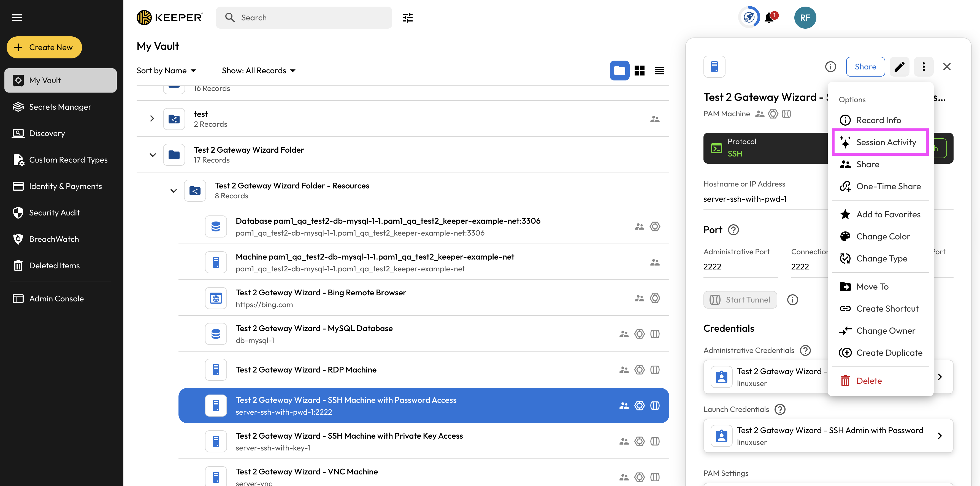980x486 pixels.
Task: Switch to grid view layout
Action: click(640, 71)
